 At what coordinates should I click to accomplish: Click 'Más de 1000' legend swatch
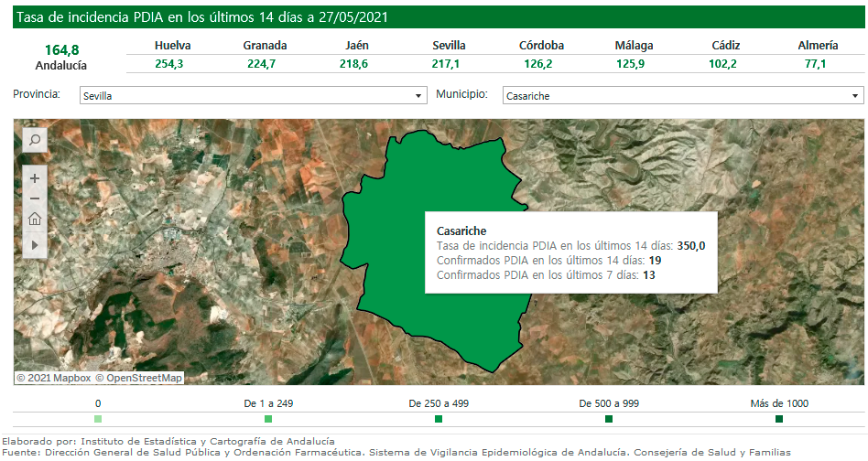point(779,419)
